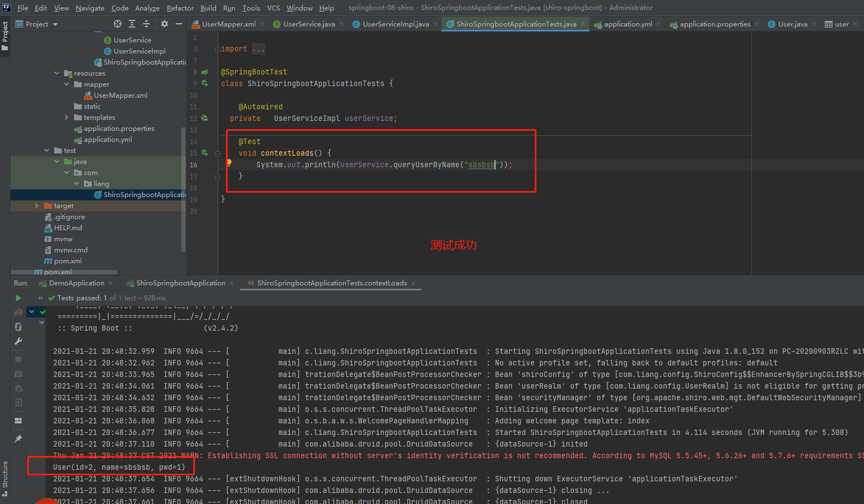The image size is (864, 504).
Task: Collapse the mapper folder
Action: (67, 84)
